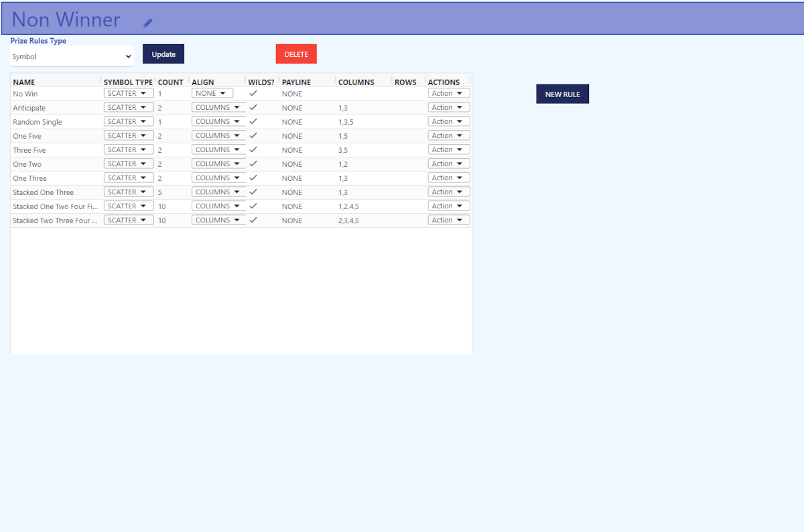Open Action dropdown for Three Five row
Screen dimensions: 804x532
pyautogui.click(x=448, y=149)
